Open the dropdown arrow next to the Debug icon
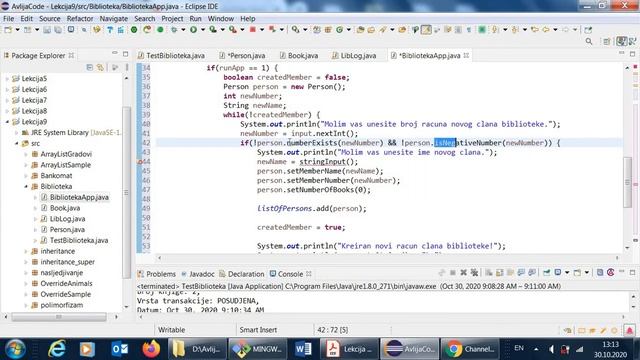The height and width of the screenshot is (360, 640). pyautogui.click(x=183, y=30)
